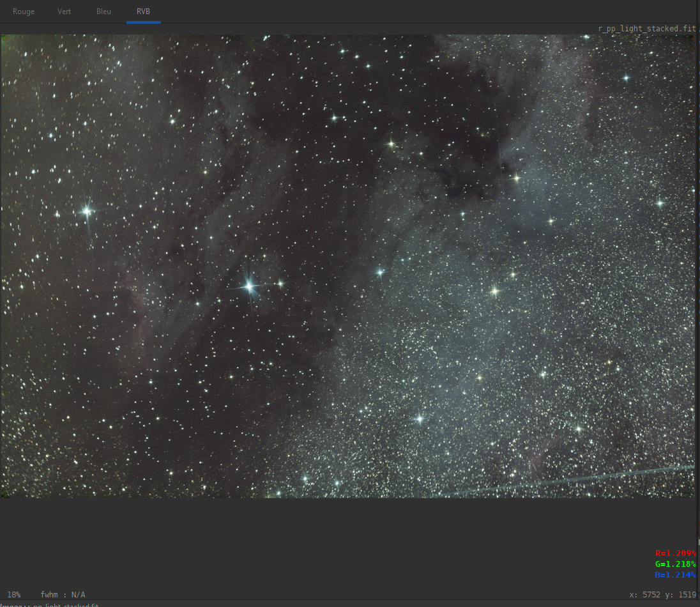This screenshot has height=607, width=700.
Task: Switch to the Bleu channel tab
Action: [103, 12]
